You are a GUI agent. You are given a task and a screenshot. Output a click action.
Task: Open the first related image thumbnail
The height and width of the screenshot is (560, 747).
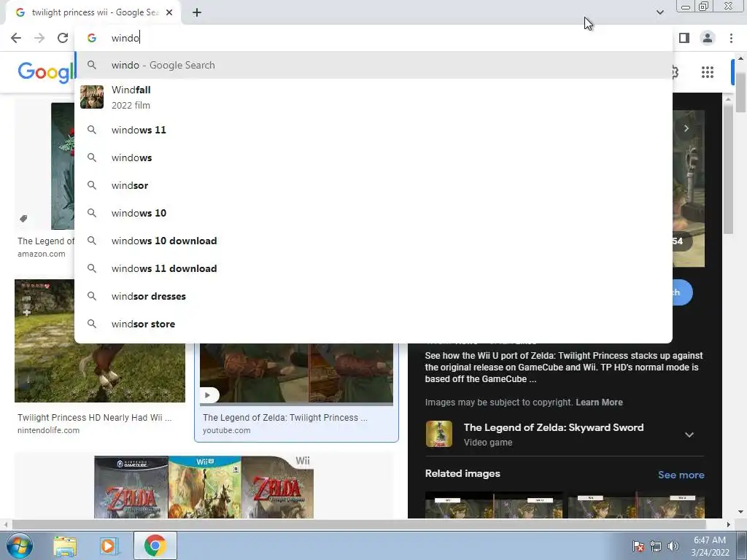[x=494, y=505]
